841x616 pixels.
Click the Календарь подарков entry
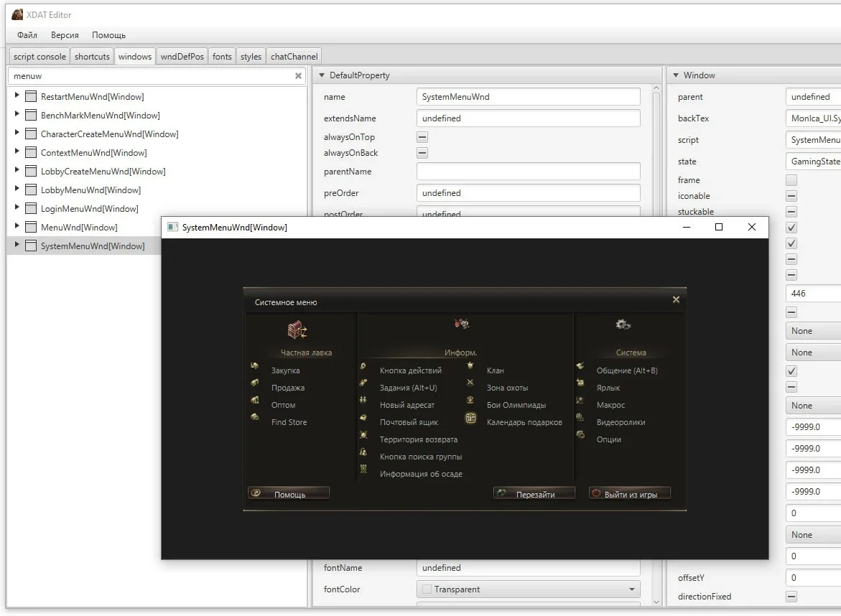click(524, 422)
